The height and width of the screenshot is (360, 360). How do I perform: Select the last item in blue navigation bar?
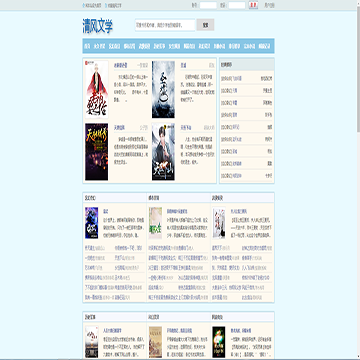click(265, 46)
